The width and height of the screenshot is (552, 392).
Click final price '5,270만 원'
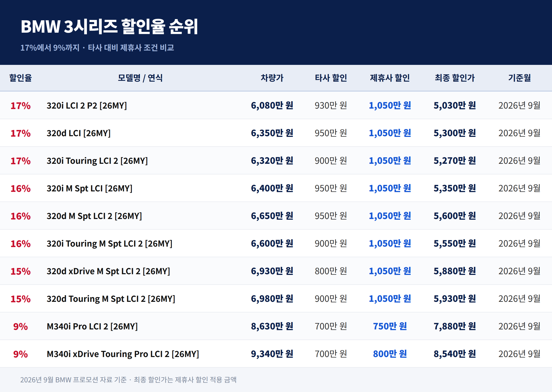pyautogui.click(x=454, y=161)
